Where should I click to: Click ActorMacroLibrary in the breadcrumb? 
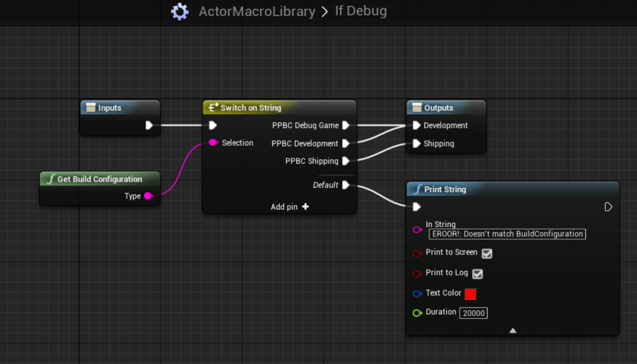pyautogui.click(x=257, y=11)
